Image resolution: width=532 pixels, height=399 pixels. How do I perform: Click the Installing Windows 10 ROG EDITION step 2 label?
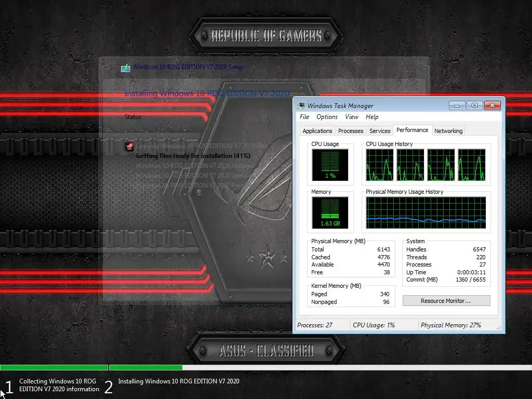pyautogui.click(x=179, y=381)
